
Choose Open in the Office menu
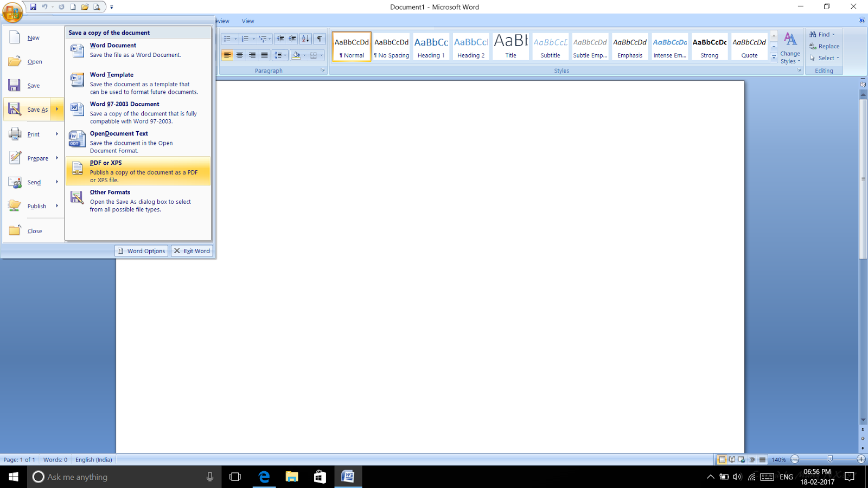pyautogui.click(x=34, y=62)
